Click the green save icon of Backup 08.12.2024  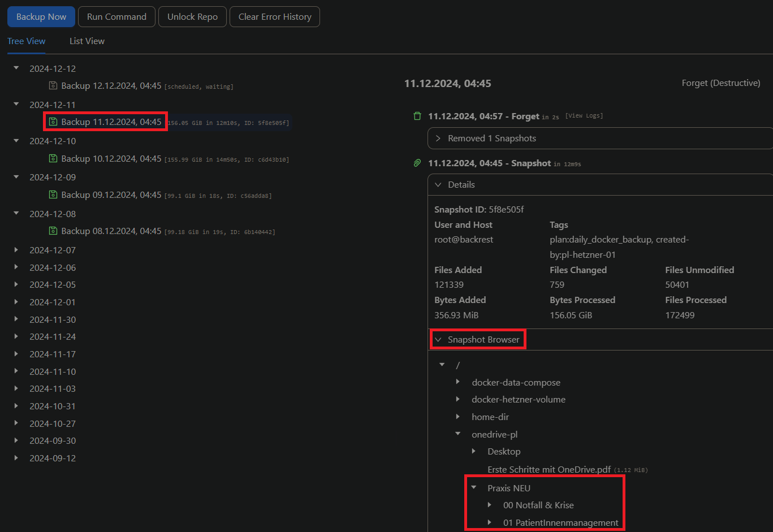[53, 231]
